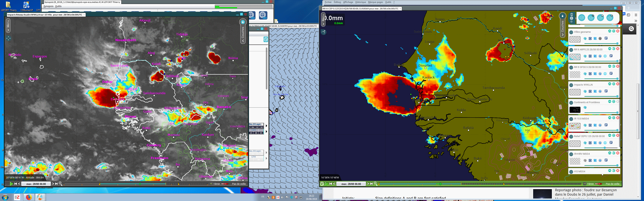Hide Continents et Frontières layer with the eye icon
644x201 pixels.
coord(614,102)
